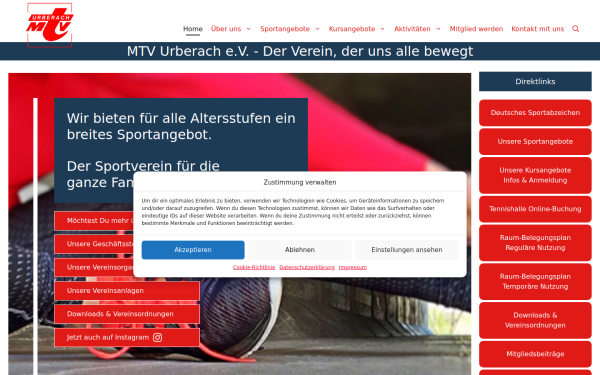Click Unsere Vereinsanlagen hero button
Screen dimensions: 600x375
tap(127, 291)
